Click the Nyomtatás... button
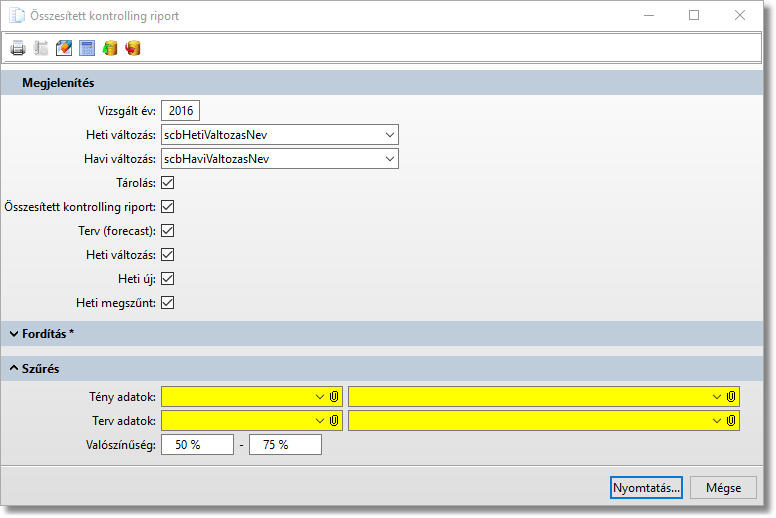776x518 pixels. (x=646, y=488)
